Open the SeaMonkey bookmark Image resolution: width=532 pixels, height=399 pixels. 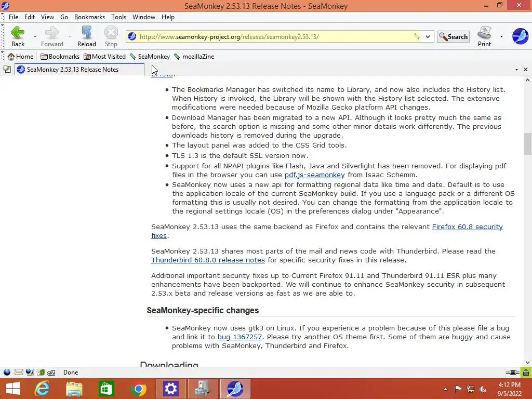(x=150, y=57)
